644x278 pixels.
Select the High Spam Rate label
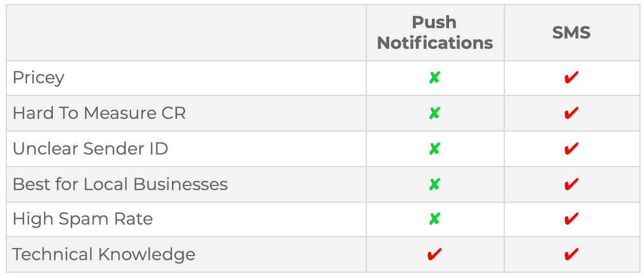point(83,219)
